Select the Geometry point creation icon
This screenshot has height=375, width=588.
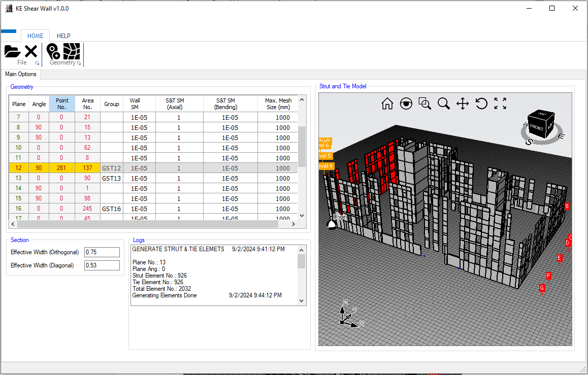(53, 50)
